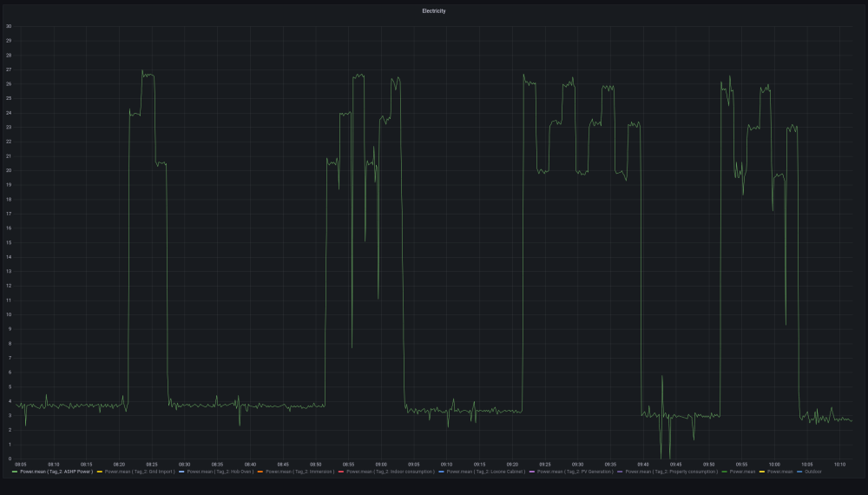The image size is (868, 495).
Task: Click the yellow Grid Import color swatch
Action: (100, 472)
